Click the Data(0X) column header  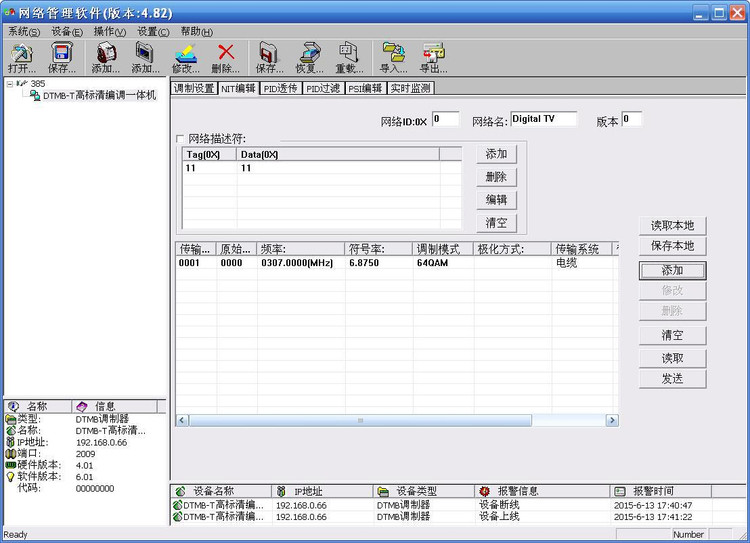(338, 155)
